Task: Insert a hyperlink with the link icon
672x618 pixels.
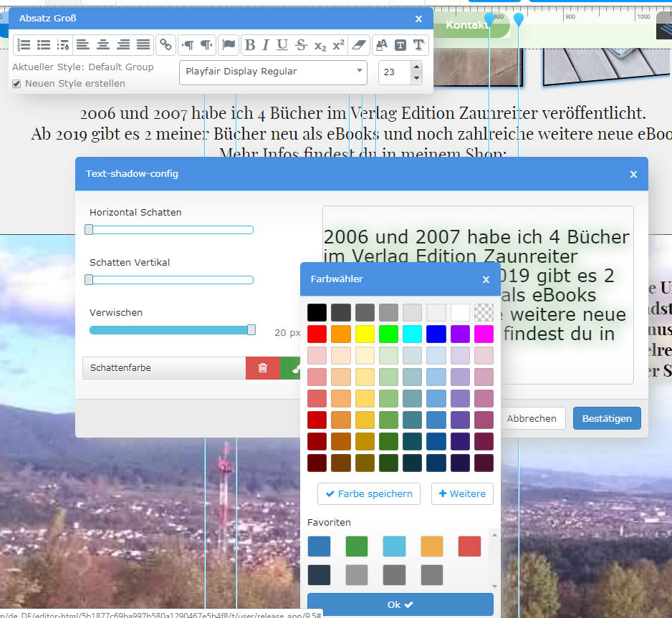Action: click(x=166, y=45)
